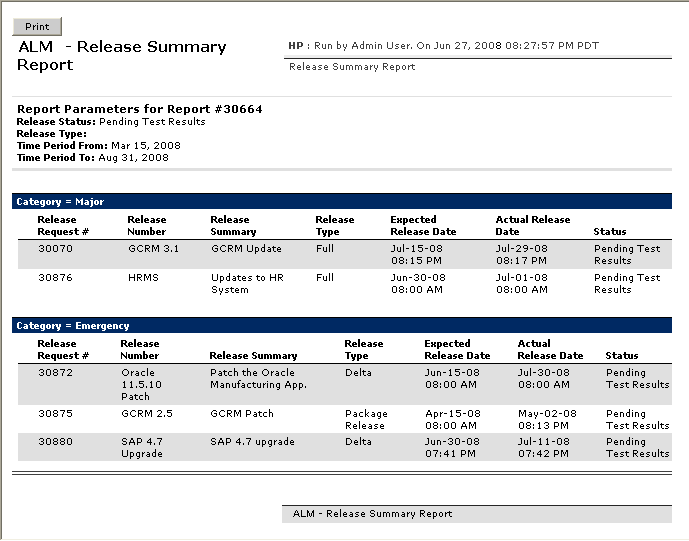This screenshot has height=541, width=689.
Task: Click actual release date 'Jul-30-08 08:00 AM'
Action: pos(544,378)
